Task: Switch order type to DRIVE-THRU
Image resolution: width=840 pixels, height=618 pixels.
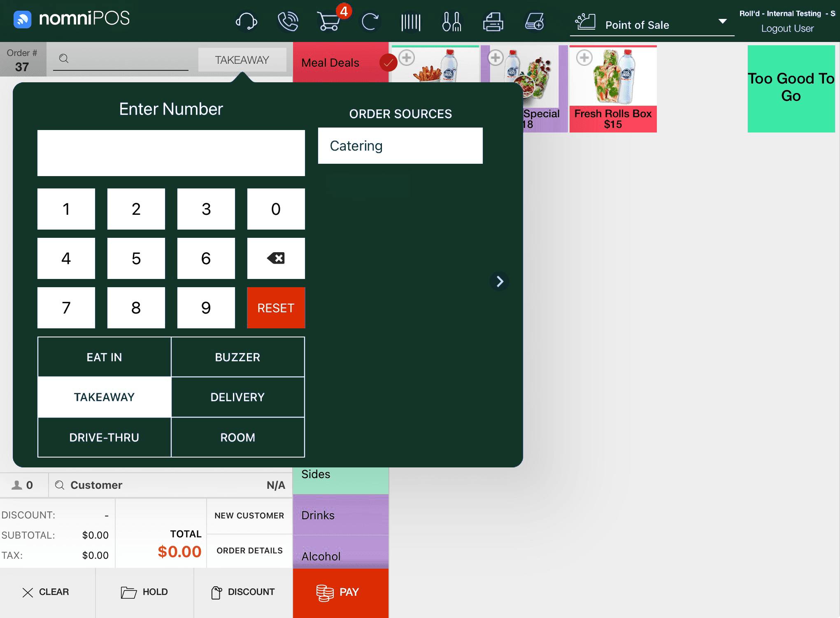Action: pos(104,437)
